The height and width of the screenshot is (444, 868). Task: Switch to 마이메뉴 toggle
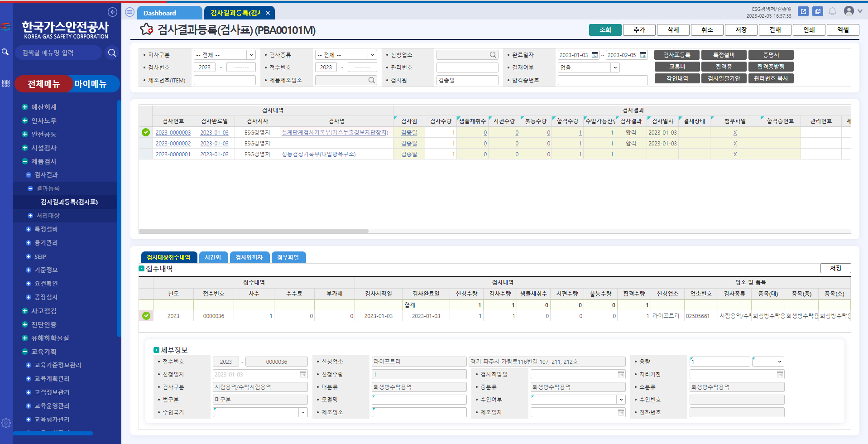pos(91,84)
